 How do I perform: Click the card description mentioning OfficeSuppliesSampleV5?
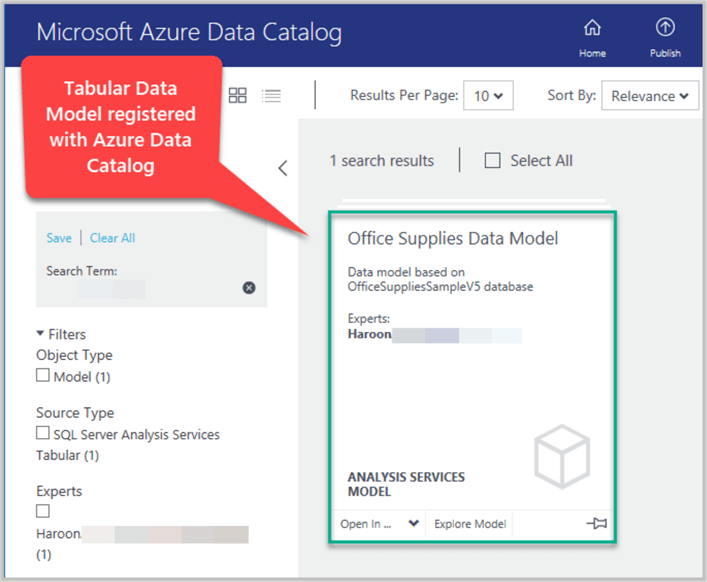tap(440, 280)
